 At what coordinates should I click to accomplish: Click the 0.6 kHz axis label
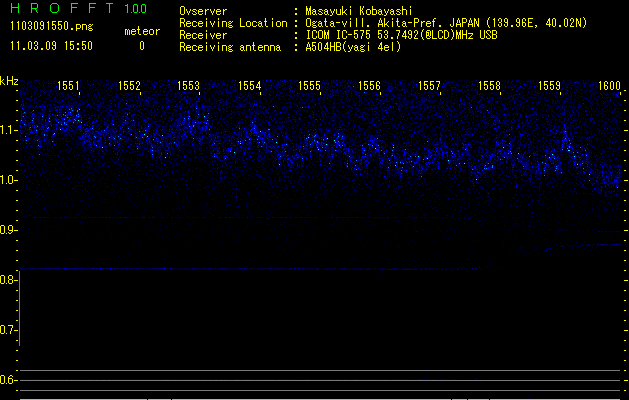8,380
